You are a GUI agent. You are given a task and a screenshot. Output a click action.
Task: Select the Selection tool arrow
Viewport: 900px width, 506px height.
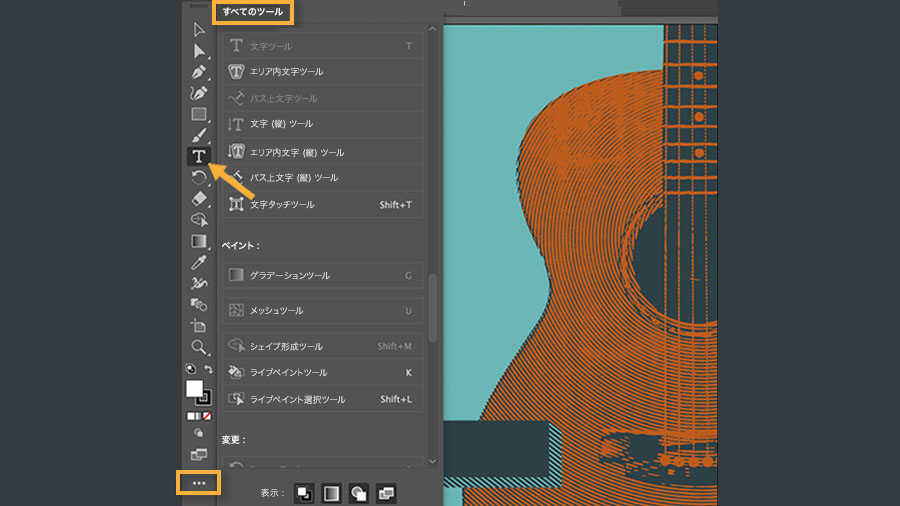click(199, 30)
